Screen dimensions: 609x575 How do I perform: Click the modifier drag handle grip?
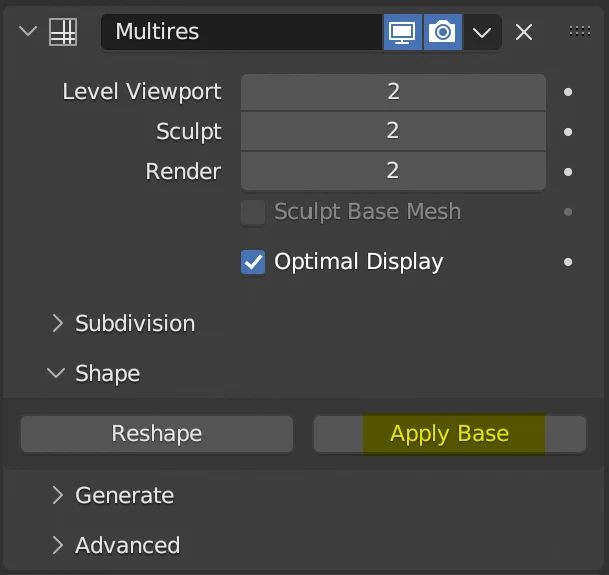pos(580,32)
